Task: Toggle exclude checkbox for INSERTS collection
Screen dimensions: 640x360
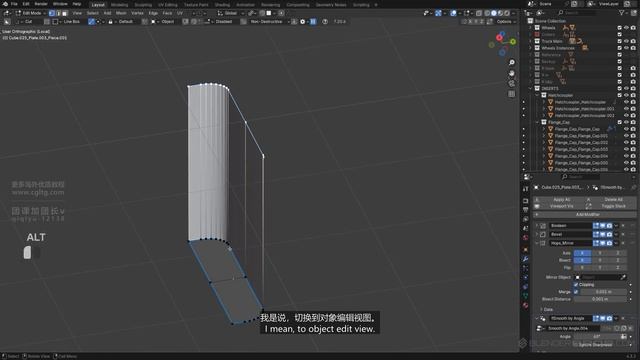Action: click(620, 89)
